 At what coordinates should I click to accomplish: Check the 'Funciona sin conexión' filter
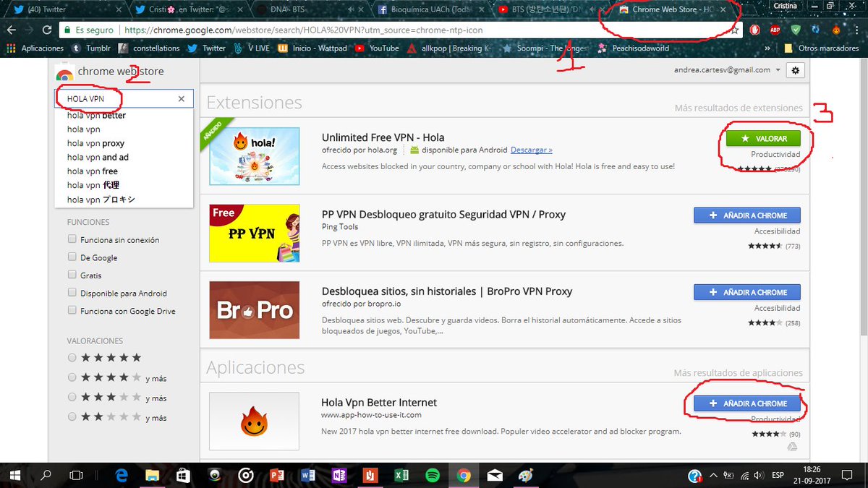click(x=72, y=239)
